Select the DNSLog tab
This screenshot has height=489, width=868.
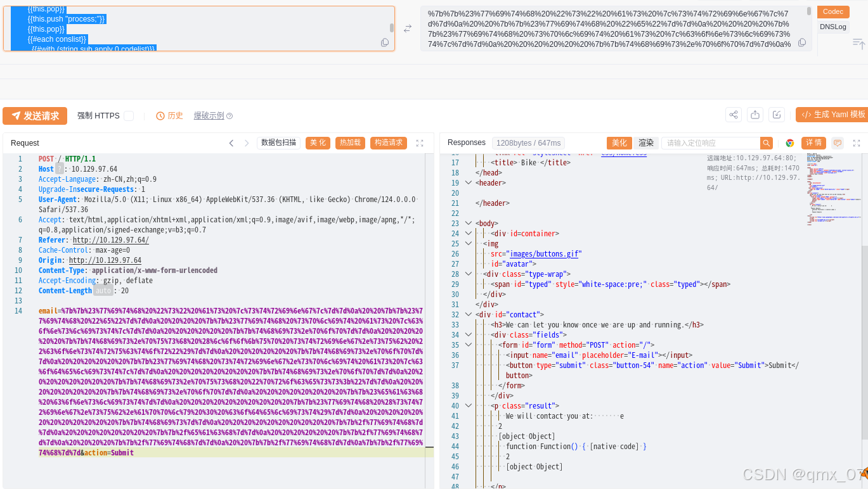[833, 27]
